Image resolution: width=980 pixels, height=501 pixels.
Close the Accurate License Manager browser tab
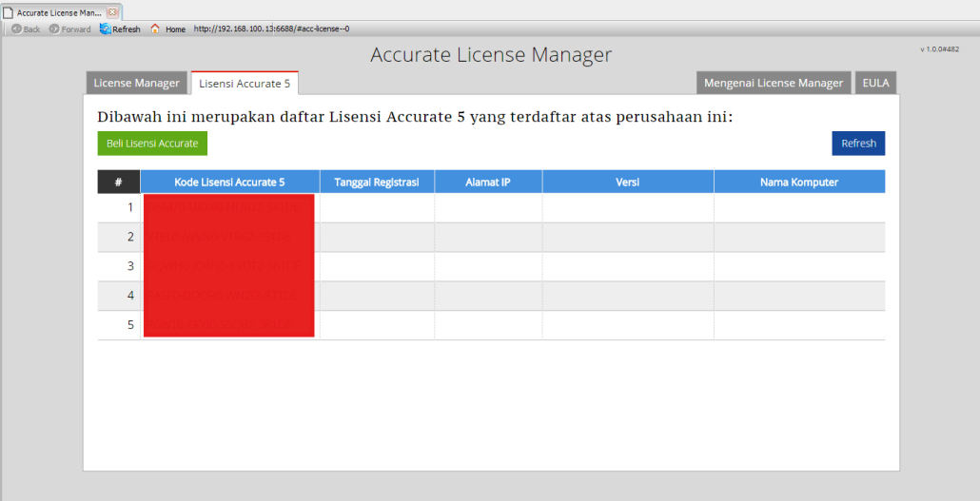pos(112,12)
